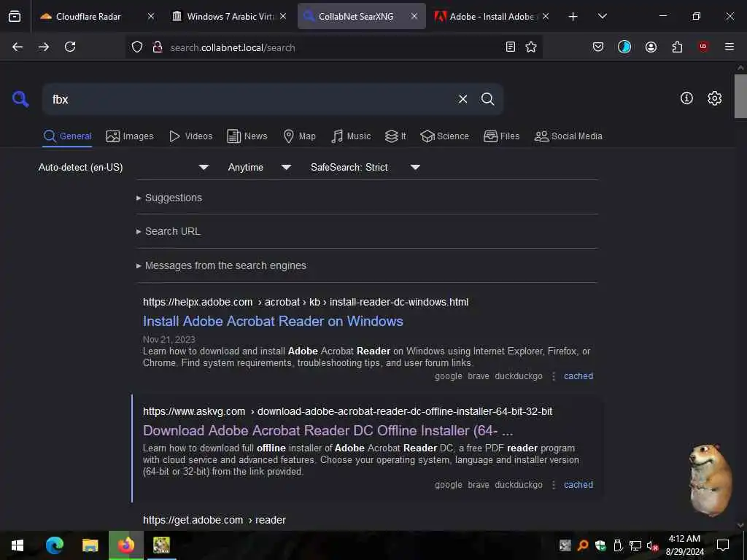Open helpx.adobe.com result URL
Screen dimensions: 747x560
point(306,302)
